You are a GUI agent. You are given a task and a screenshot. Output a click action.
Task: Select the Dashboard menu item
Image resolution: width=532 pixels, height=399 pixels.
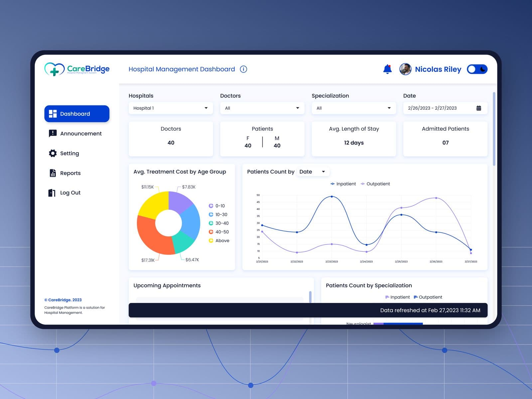(77, 114)
